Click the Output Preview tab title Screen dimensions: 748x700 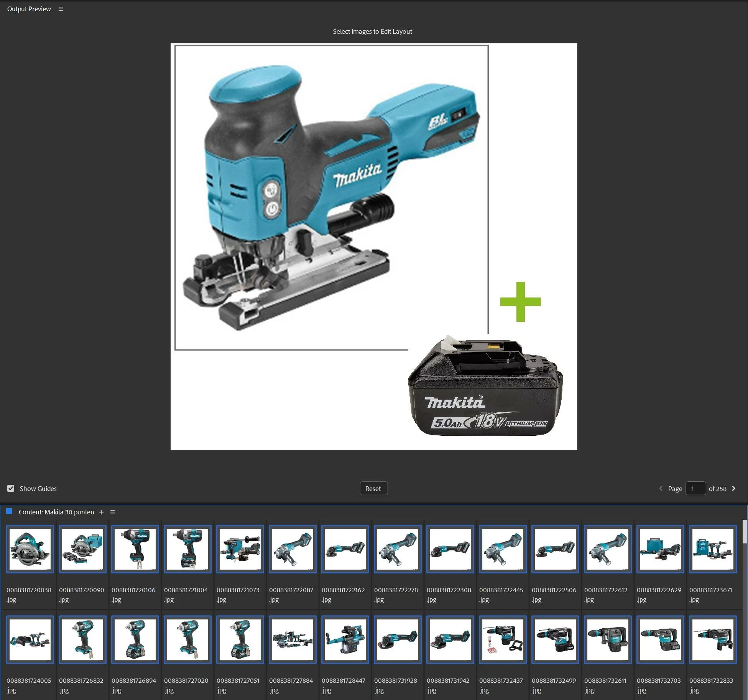click(29, 9)
